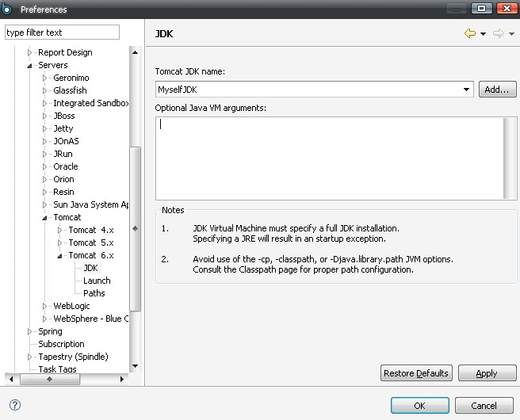
Task: Close the Preferences window
Action: (x=507, y=8)
